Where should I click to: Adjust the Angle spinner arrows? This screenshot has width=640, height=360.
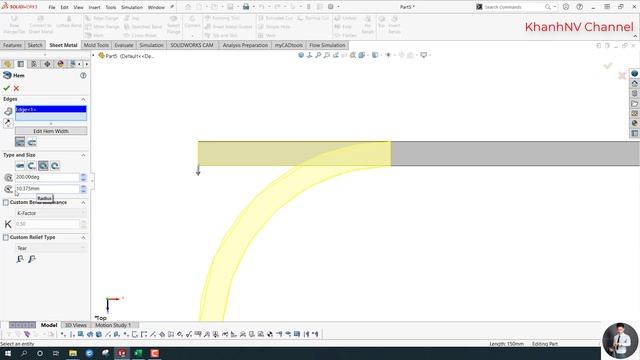click(x=83, y=177)
